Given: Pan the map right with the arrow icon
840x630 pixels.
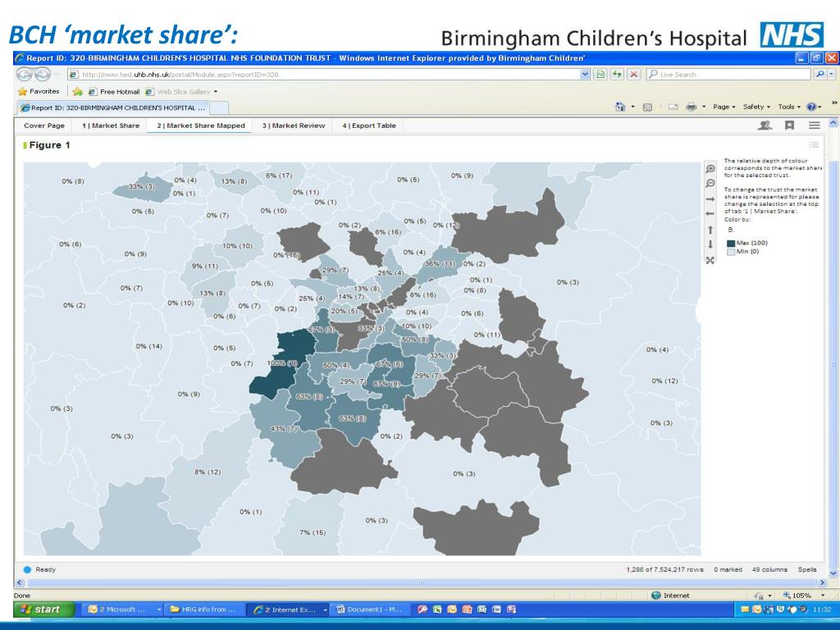Looking at the screenshot, I should (x=710, y=199).
